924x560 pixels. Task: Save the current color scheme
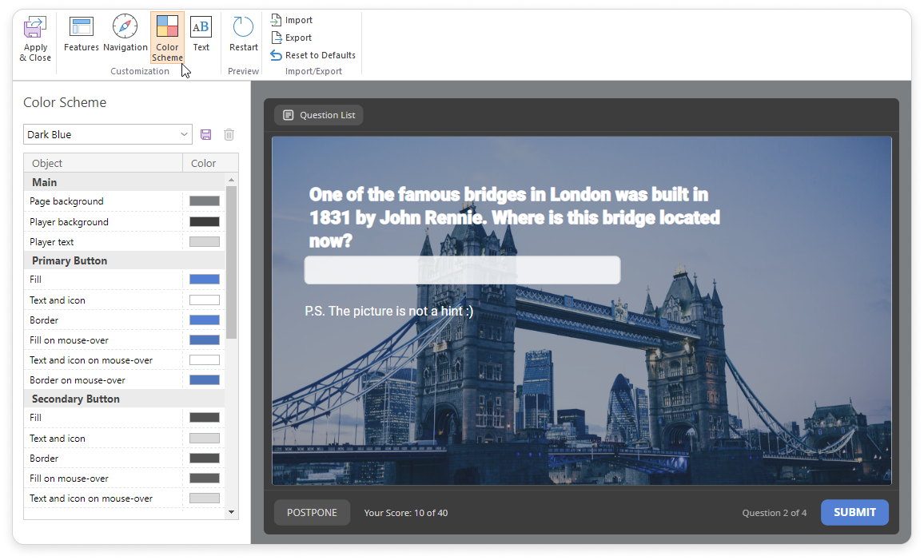[206, 135]
